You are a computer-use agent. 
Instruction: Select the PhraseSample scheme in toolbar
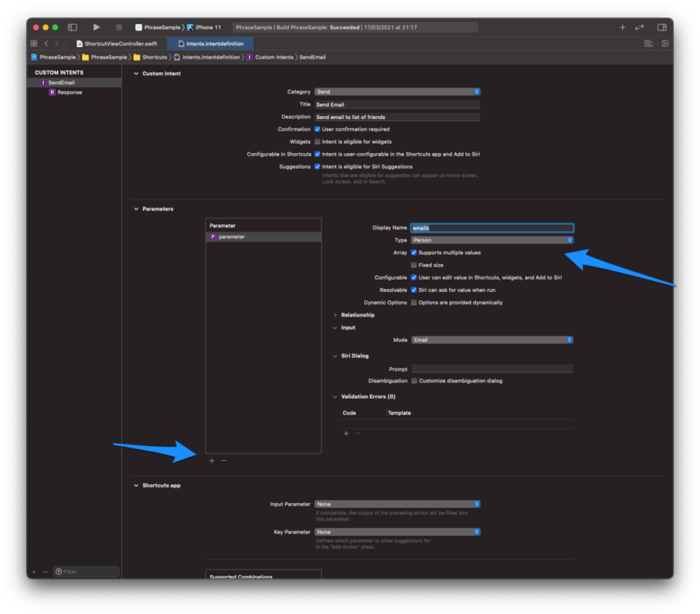click(158, 27)
